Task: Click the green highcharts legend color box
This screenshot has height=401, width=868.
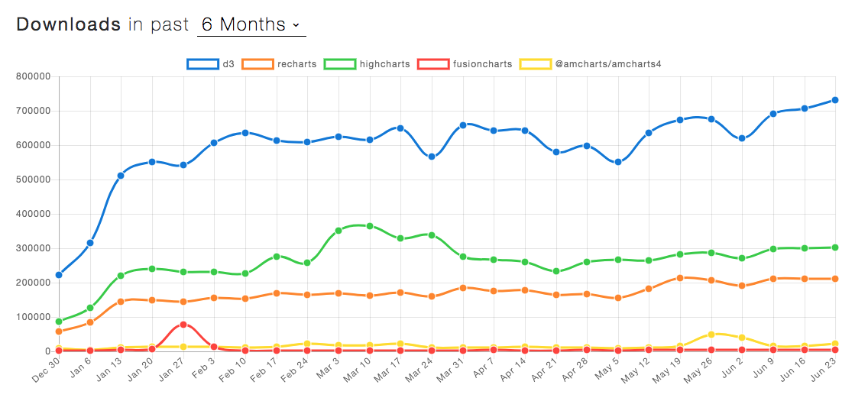Action: point(340,64)
